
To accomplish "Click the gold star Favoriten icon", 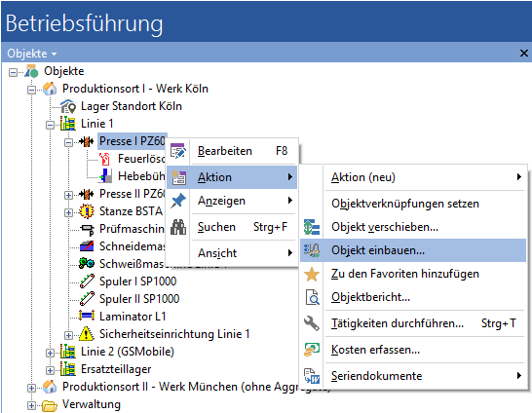I will 312,274.
